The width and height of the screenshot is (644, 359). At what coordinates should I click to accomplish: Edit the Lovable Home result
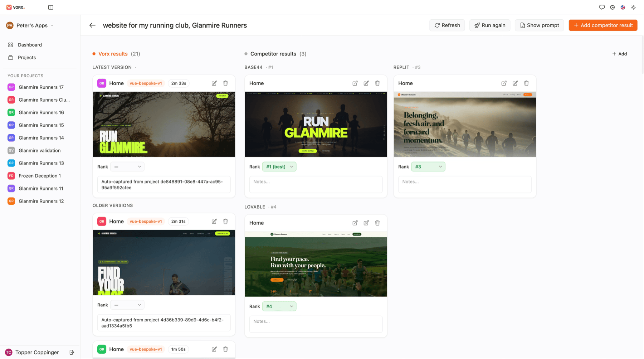pos(366,223)
